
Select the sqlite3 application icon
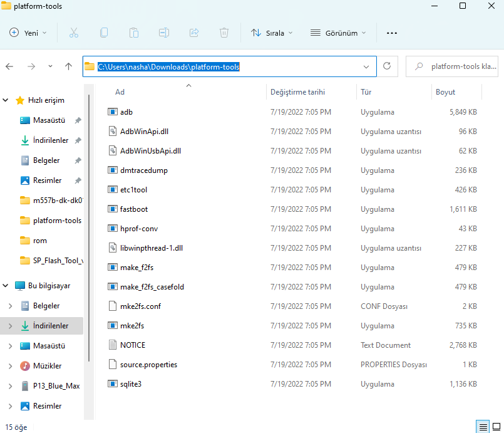click(x=113, y=383)
